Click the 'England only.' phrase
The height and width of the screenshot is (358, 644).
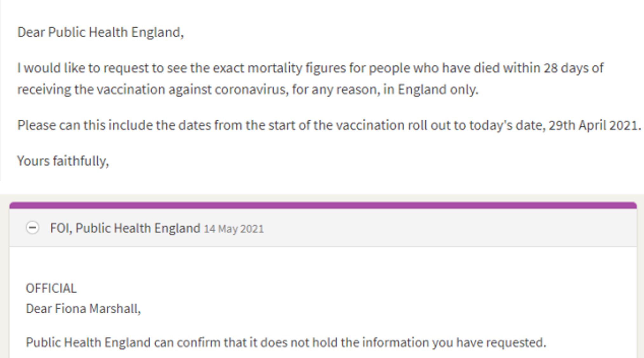pos(438,90)
